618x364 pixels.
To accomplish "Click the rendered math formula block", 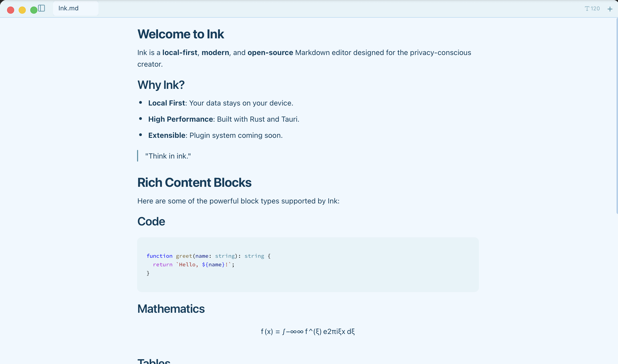I will (307, 331).
